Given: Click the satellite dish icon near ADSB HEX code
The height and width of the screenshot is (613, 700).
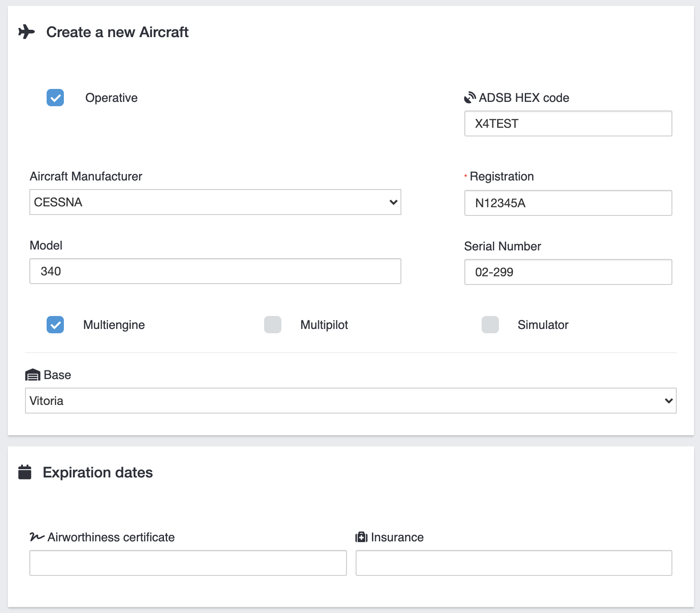Looking at the screenshot, I should (x=470, y=98).
